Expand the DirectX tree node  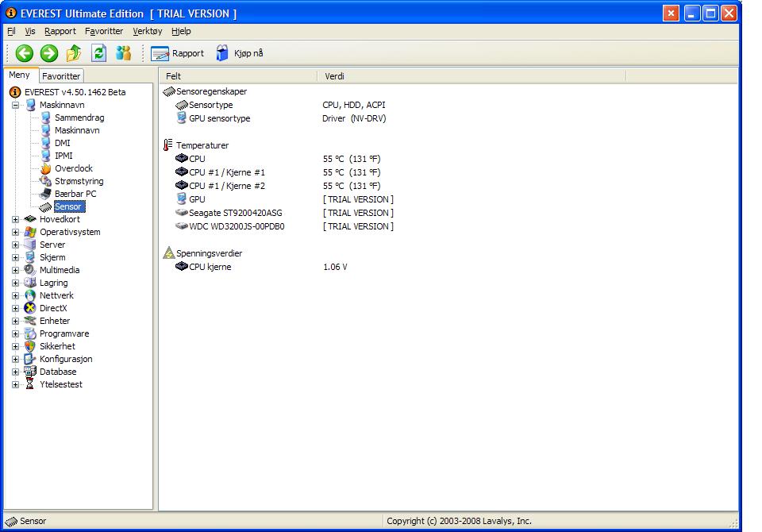[x=16, y=308]
